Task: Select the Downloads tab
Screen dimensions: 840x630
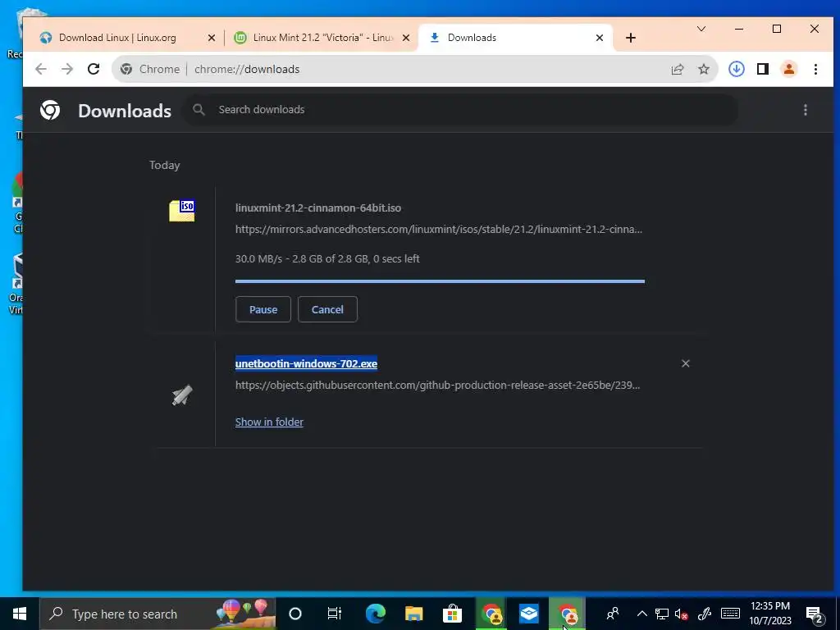Action: [514, 38]
